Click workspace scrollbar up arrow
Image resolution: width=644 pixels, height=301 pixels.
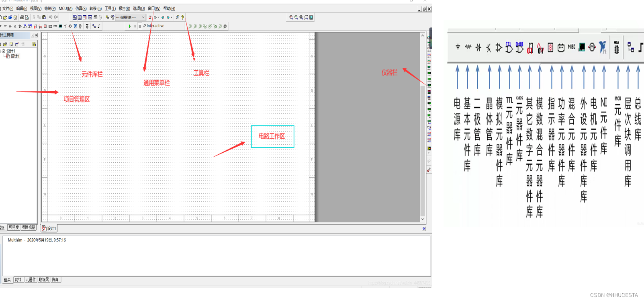point(422,36)
